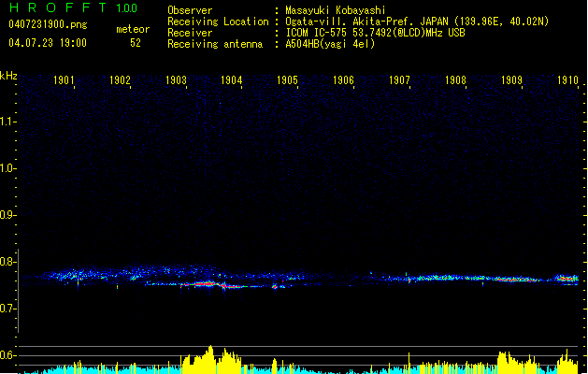Click the 1908 time label
This screenshot has width=588, height=374.
pyautogui.click(x=455, y=80)
